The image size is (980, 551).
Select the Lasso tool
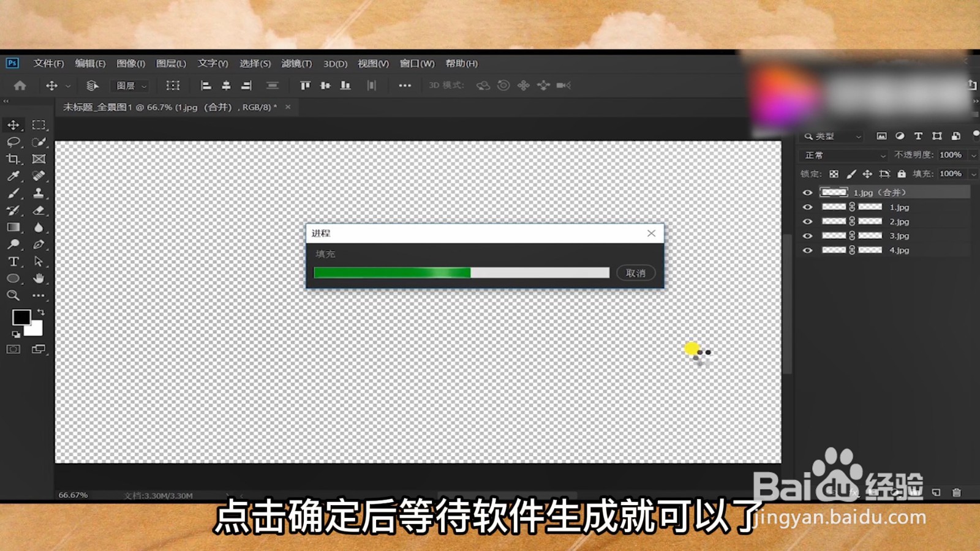point(13,142)
